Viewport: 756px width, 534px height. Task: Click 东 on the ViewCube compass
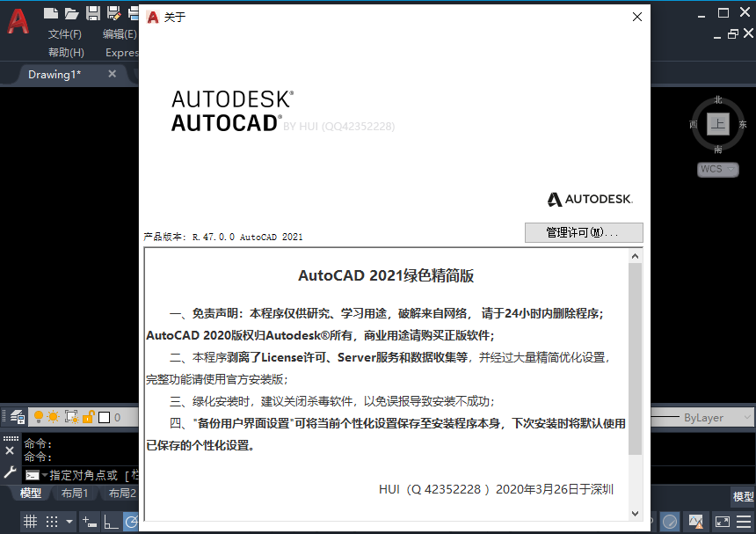[743, 124]
